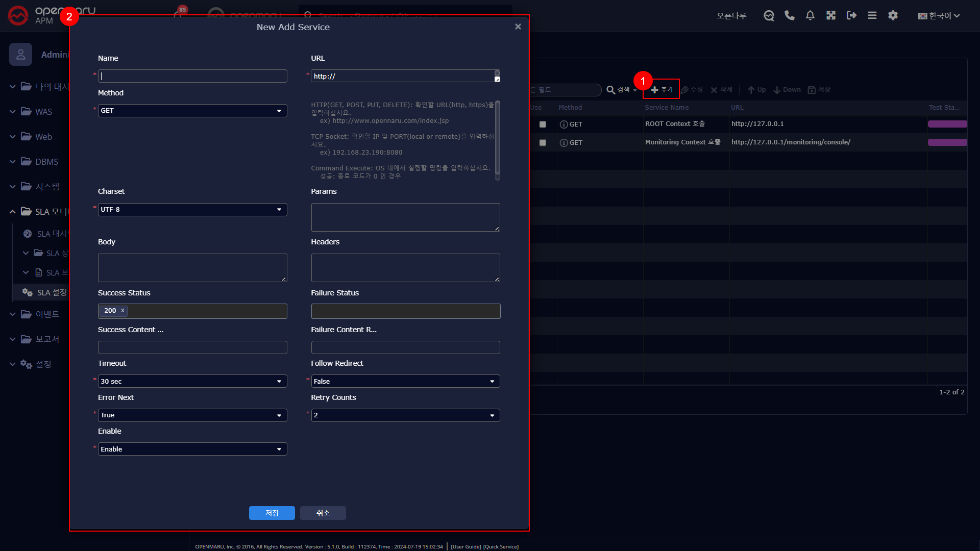
Task: Click the hamburger menu icon in the header
Action: click(x=872, y=15)
